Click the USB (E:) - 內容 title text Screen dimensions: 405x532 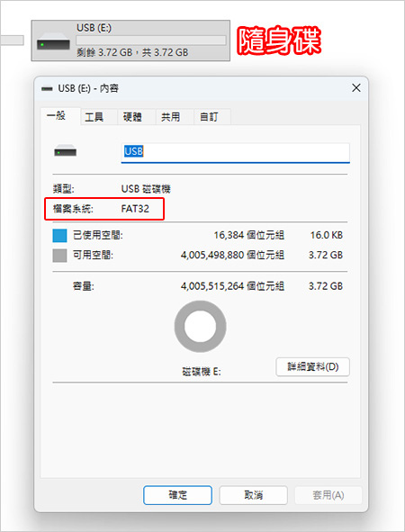pyautogui.click(x=88, y=88)
